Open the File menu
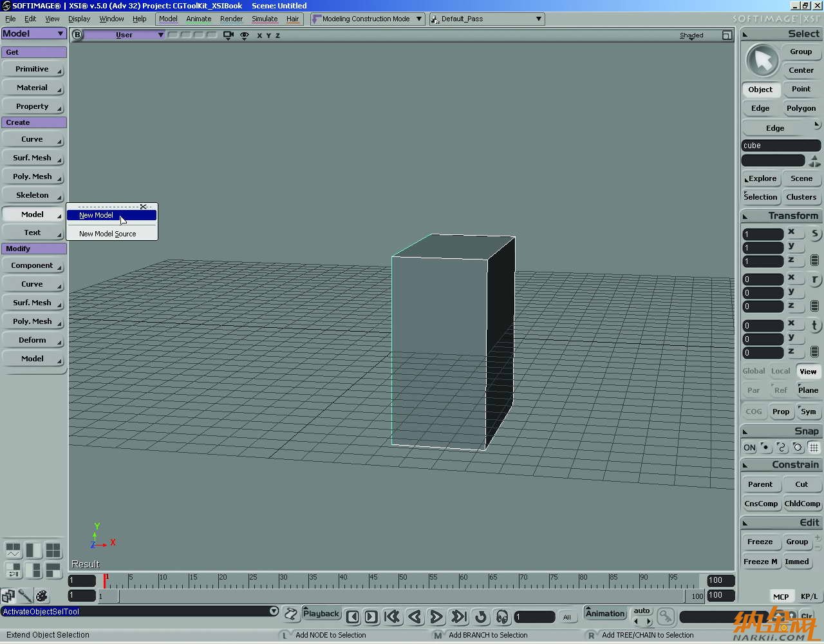824x644 pixels. (10, 19)
